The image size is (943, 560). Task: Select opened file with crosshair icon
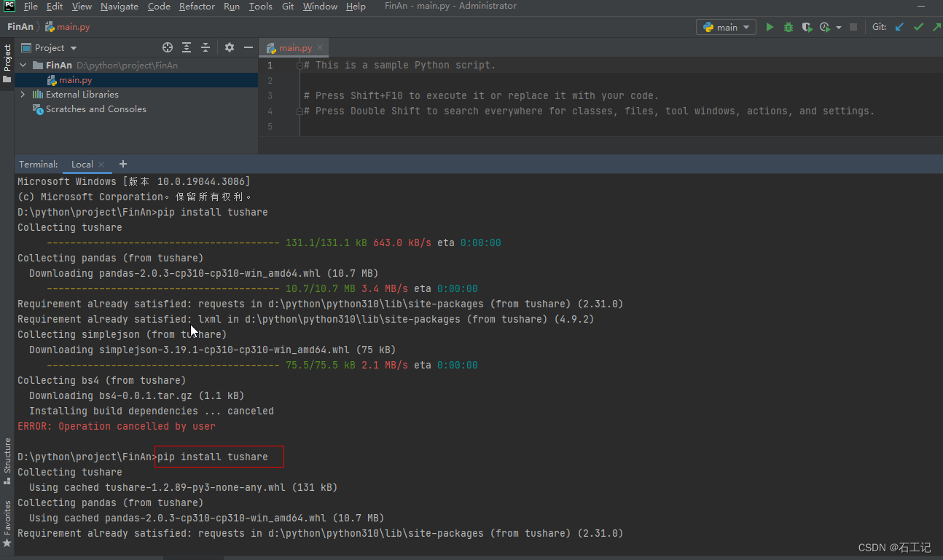pos(168,47)
